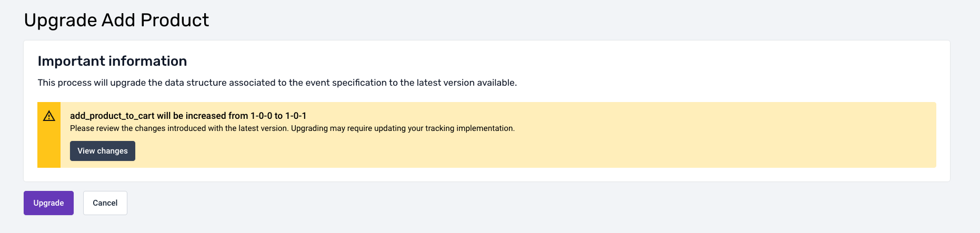Click the 1-0-0 current version text
Viewport: 980px width, 233px height.
[x=261, y=116]
